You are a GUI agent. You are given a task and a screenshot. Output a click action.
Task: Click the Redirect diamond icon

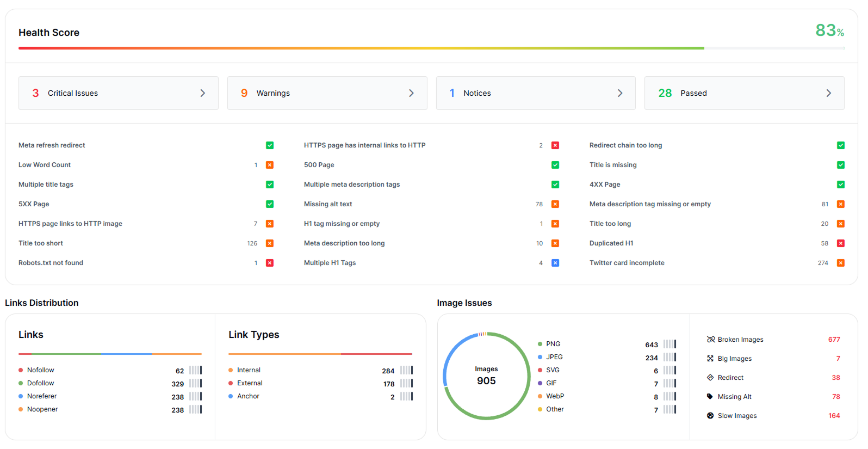pos(710,378)
